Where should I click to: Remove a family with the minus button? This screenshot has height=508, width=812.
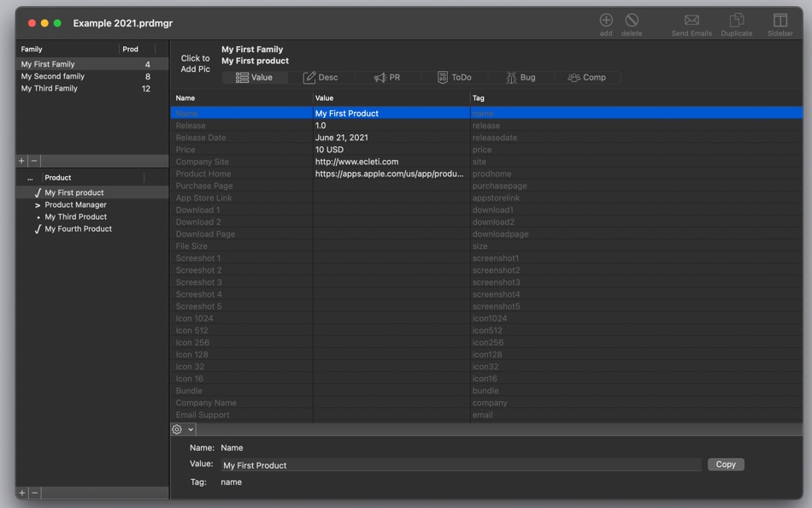[34, 161]
